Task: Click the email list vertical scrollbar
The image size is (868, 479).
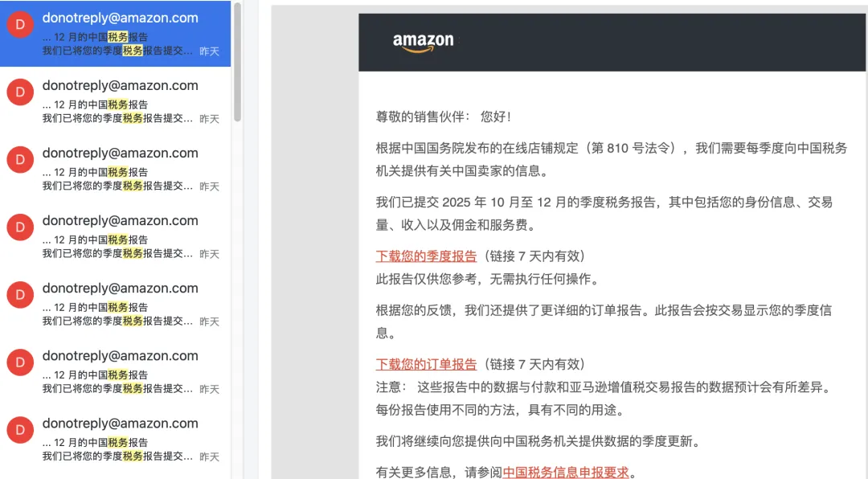Action: tap(237, 62)
